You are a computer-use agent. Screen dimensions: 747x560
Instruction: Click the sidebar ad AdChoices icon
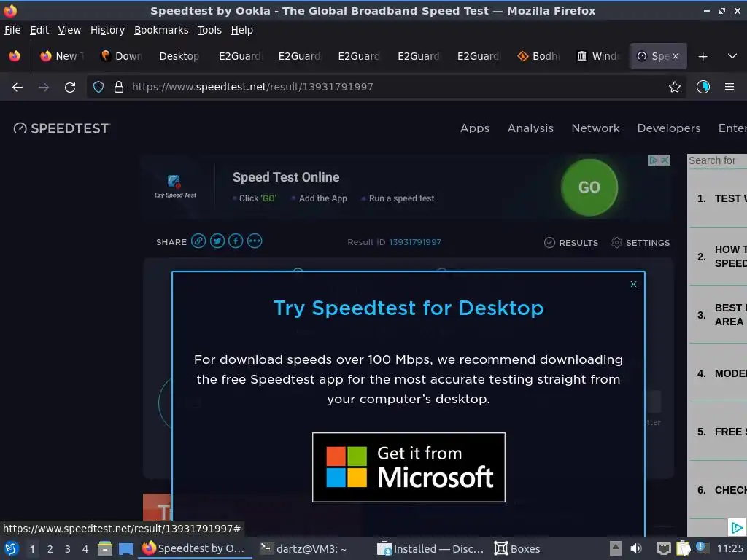tap(737, 528)
